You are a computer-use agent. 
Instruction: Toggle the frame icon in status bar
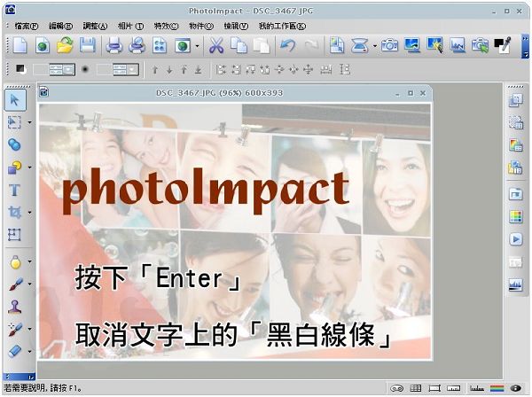434,388
